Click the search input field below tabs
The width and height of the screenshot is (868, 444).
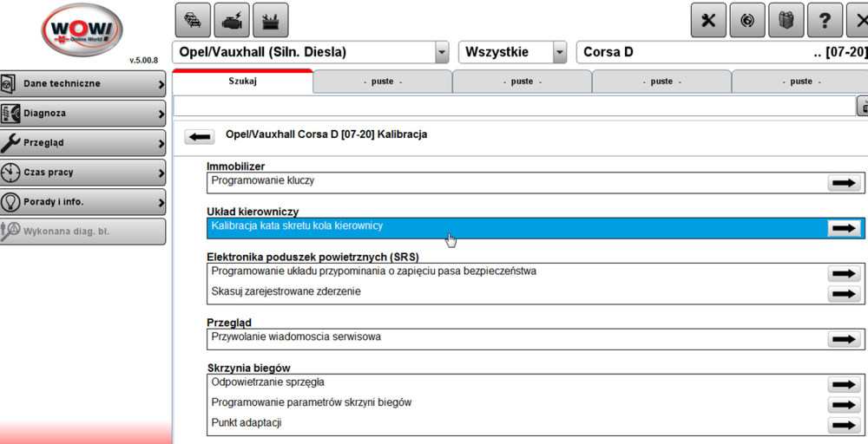point(514,106)
